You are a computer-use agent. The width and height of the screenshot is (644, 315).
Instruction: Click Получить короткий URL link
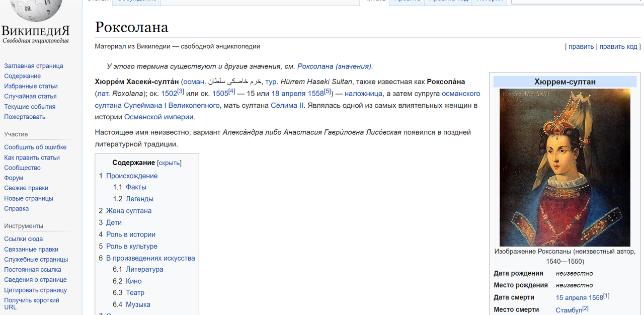coord(32,303)
